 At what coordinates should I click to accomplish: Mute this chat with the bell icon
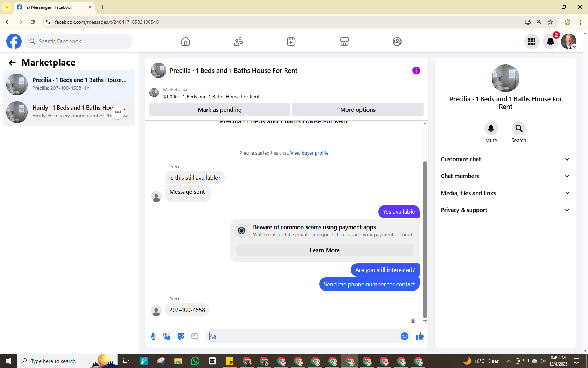point(491,128)
